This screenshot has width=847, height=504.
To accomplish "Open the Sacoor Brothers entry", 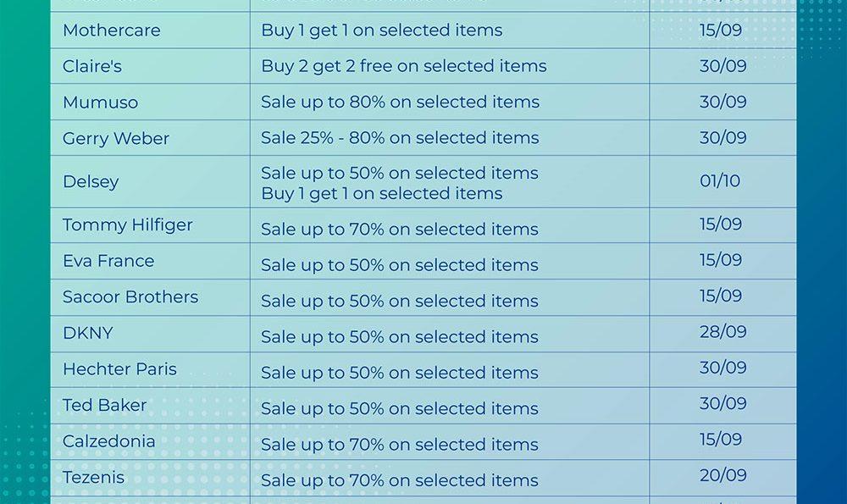I will pyautogui.click(x=130, y=297).
